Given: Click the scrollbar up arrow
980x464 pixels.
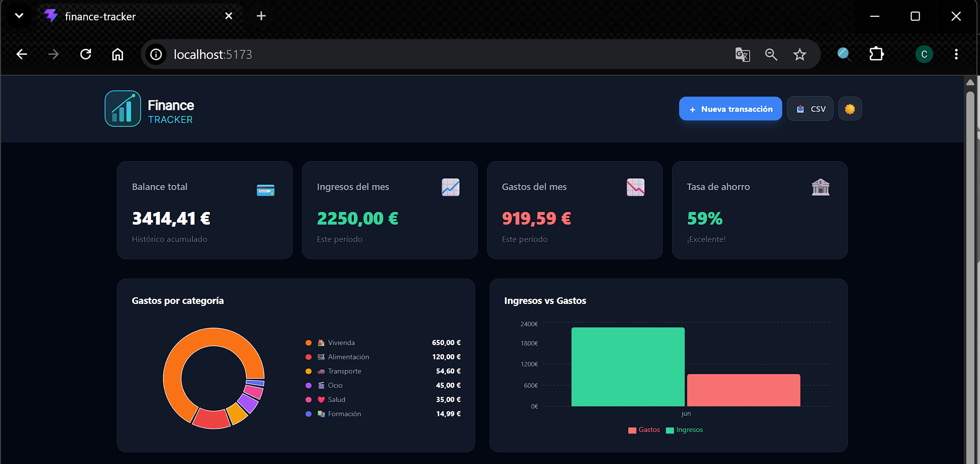Looking at the screenshot, I should (x=970, y=82).
